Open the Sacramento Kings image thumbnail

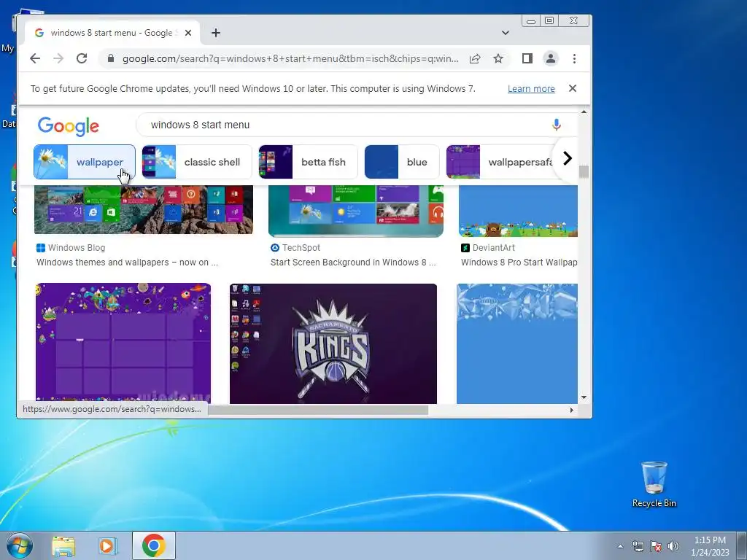point(333,343)
